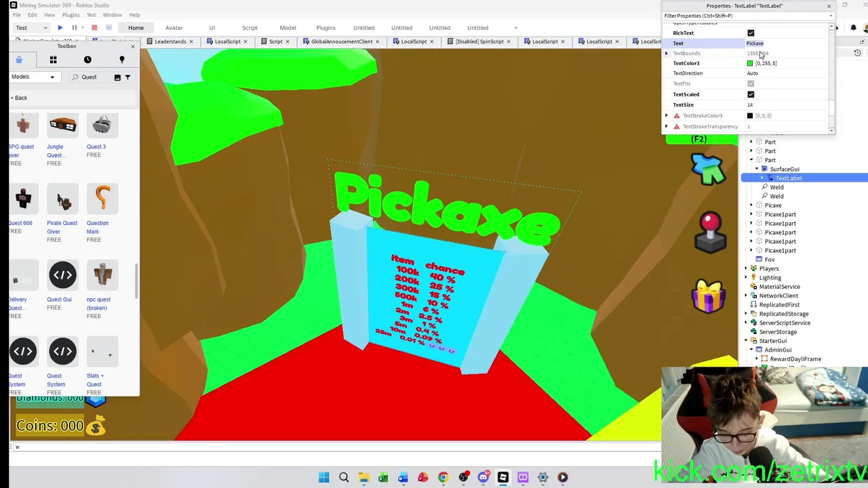The width and height of the screenshot is (868, 488).
Task: Switch to the Leaderstands script tab
Action: (170, 41)
